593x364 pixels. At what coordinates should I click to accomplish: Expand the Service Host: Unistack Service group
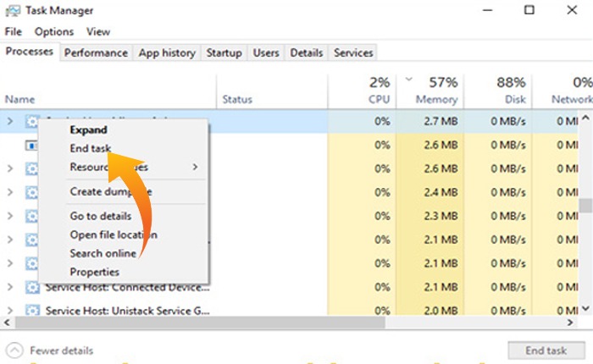pyautogui.click(x=10, y=312)
